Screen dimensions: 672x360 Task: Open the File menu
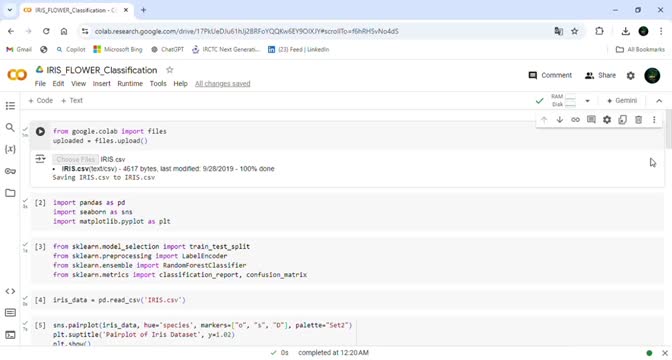(40, 84)
